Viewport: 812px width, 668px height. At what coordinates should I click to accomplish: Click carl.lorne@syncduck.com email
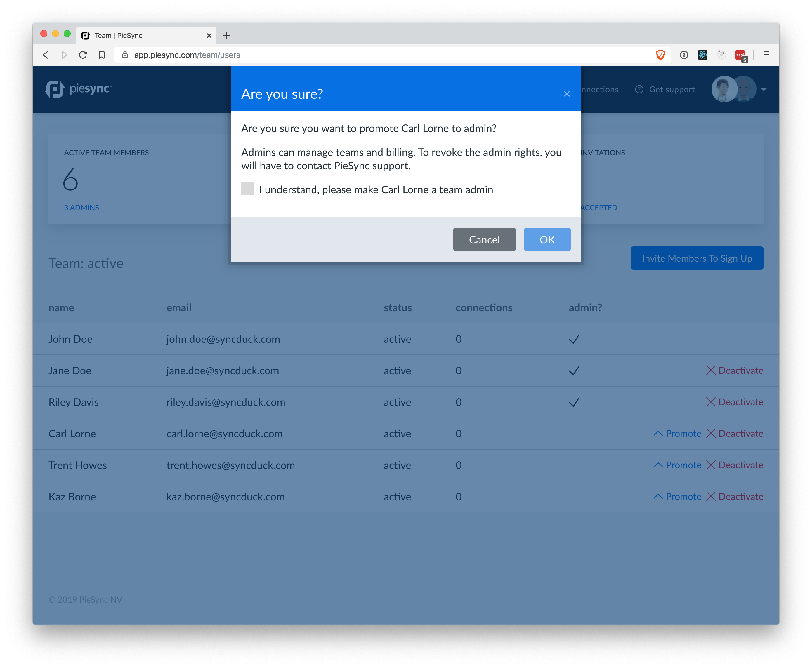pyautogui.click(x=224, y=434)
